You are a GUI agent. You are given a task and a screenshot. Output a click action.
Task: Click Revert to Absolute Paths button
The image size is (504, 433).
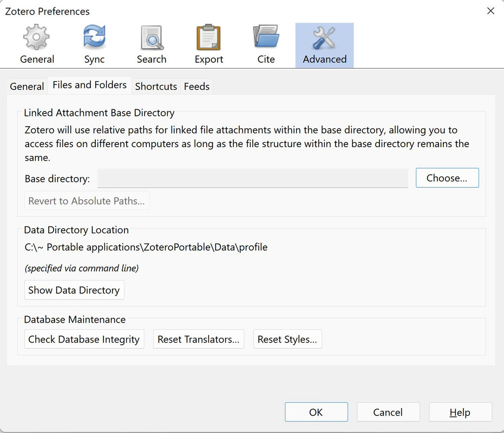[87, 201]
